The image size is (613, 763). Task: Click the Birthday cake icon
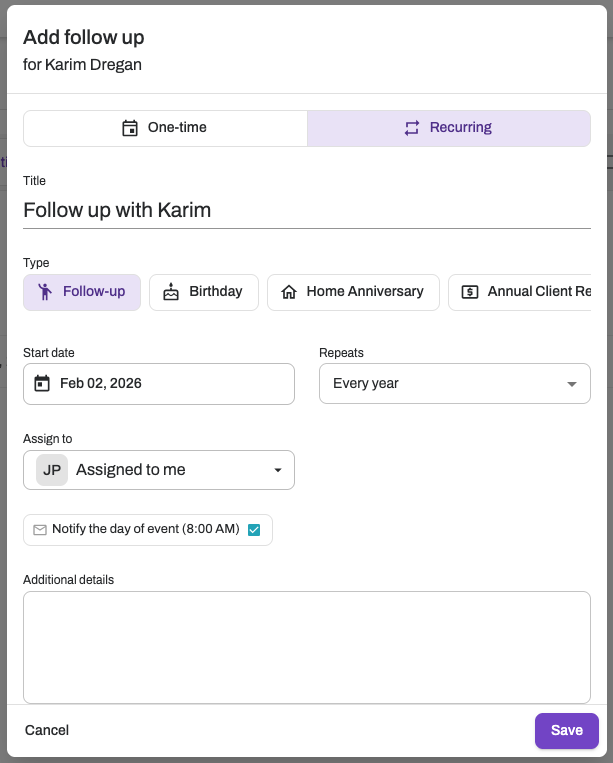171,292
